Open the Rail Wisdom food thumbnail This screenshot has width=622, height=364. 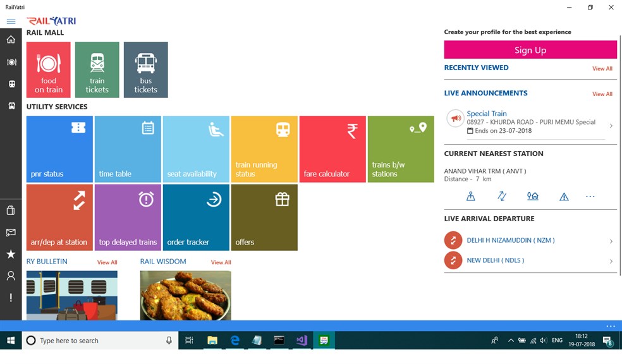pos(186,295)
